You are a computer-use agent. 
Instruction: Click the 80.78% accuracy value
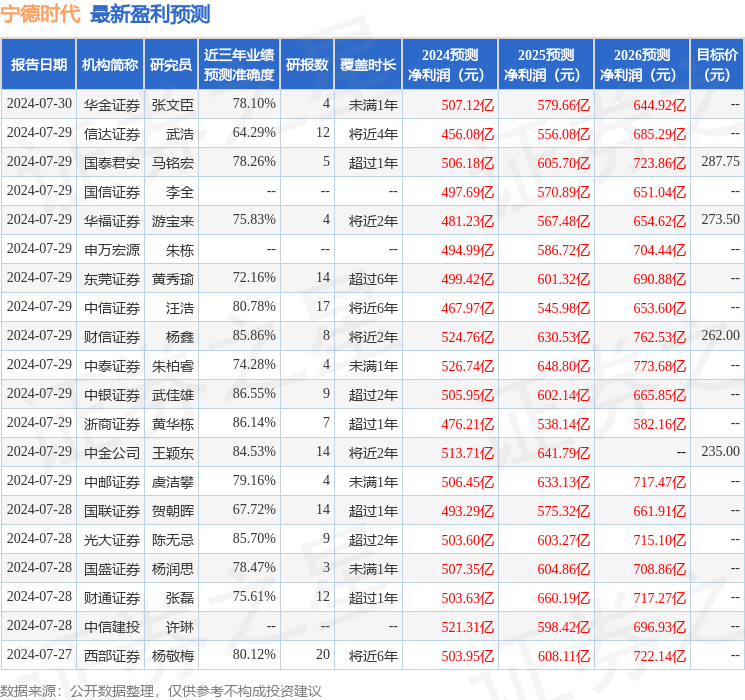(254, 307)
